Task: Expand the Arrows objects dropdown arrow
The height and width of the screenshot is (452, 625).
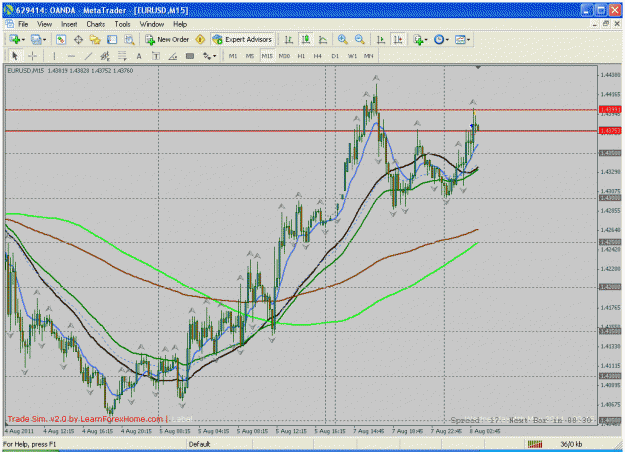Action: [x=214, y=57]
